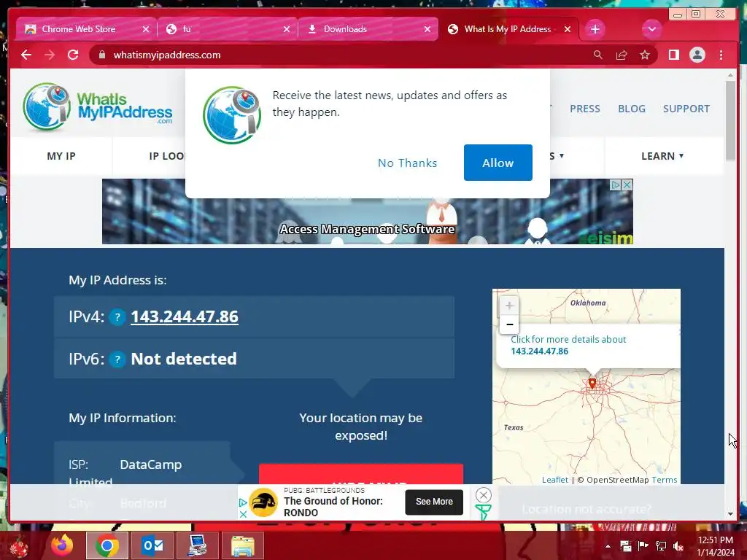The image size is (747, 560).
Task: Click the lock icon in the address bar
Action: [x=101, y=55]
